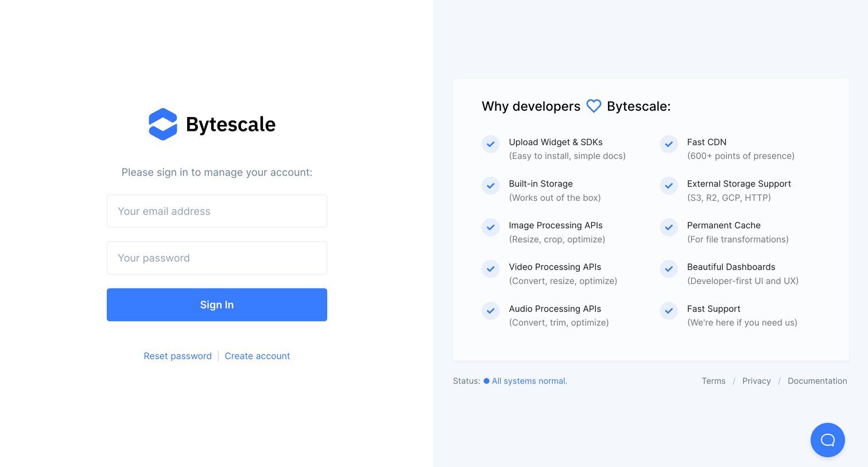Click 'Built-in Storage' text
The width and height of the screenshot is (868, 467).
541,184
